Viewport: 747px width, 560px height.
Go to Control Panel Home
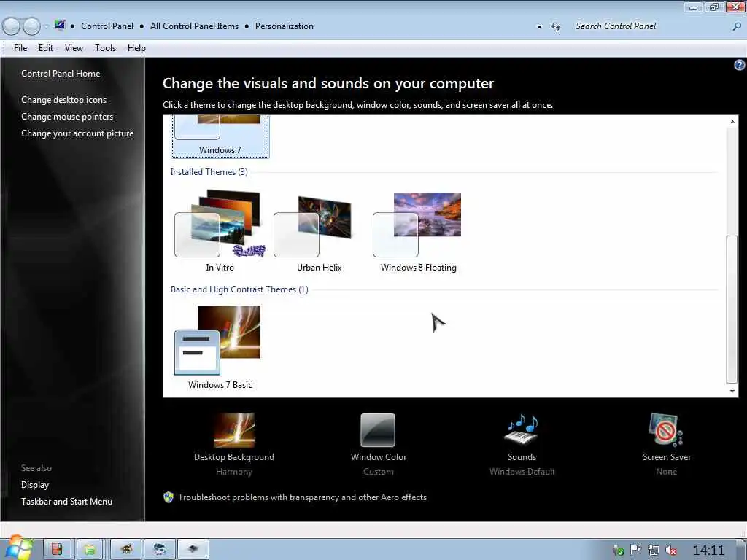tap(61, 74)
